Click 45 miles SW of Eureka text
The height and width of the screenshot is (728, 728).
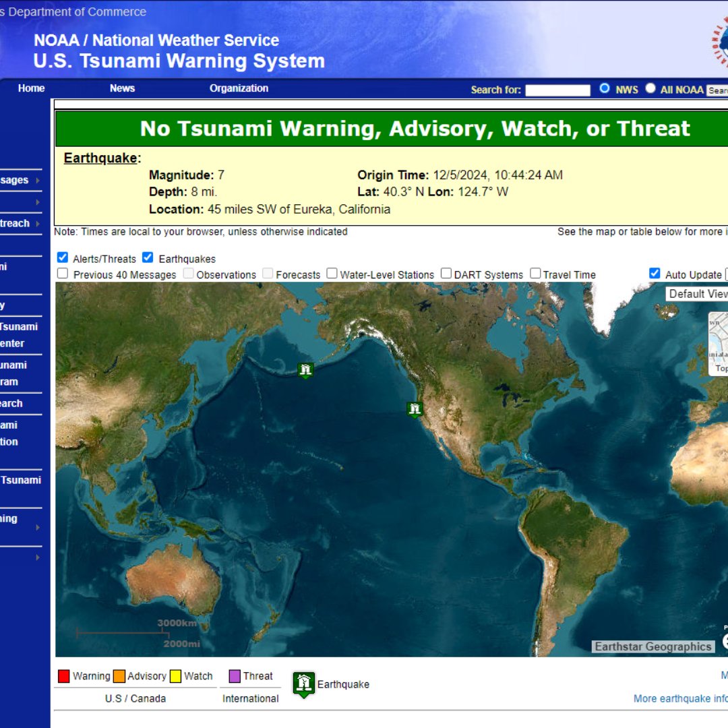click(x=299, y=210)
